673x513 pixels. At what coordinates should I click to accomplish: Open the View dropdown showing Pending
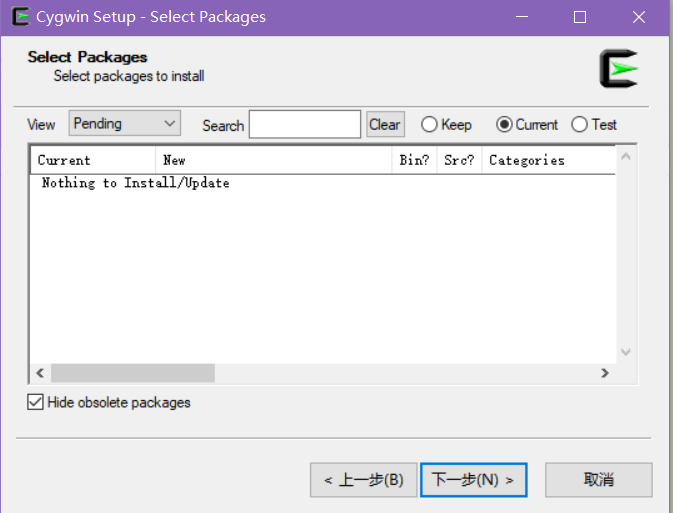tap(124, 124)
